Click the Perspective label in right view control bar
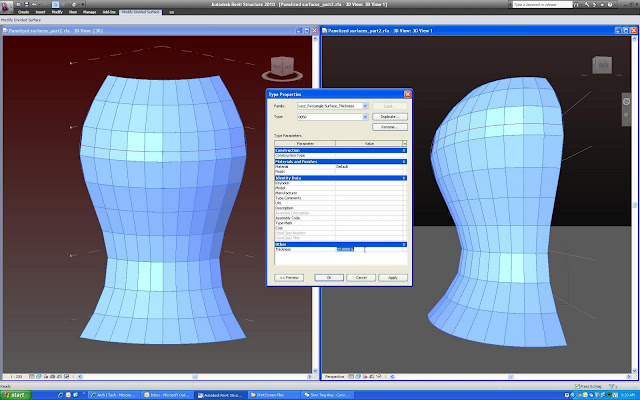 click(x=335, y=376)
